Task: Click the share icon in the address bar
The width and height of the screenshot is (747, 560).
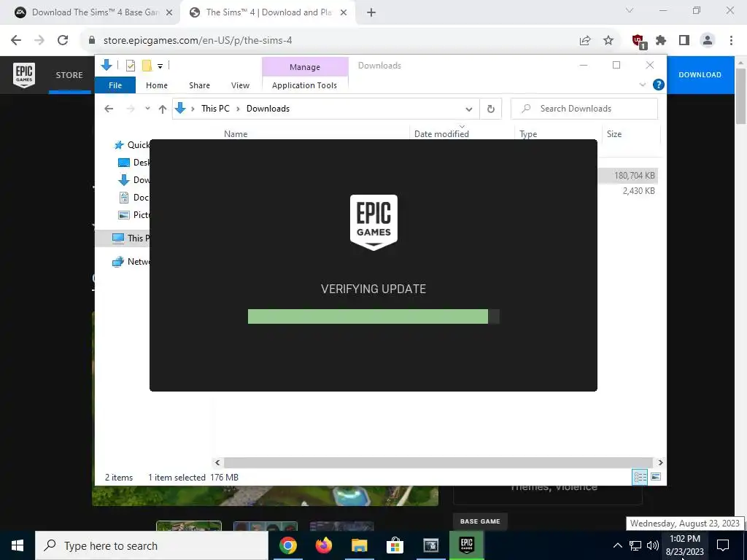Action: pos(585,41)
